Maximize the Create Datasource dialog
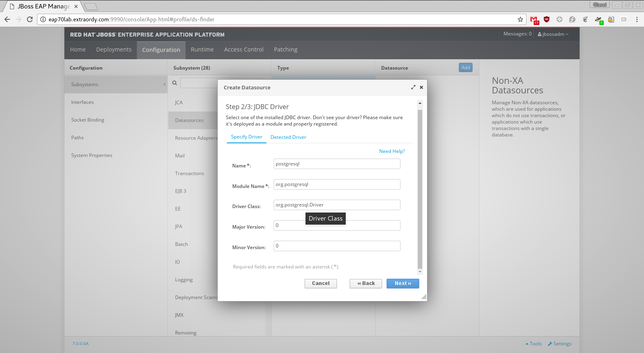644x353 pixels. click(x=413, y=87)
